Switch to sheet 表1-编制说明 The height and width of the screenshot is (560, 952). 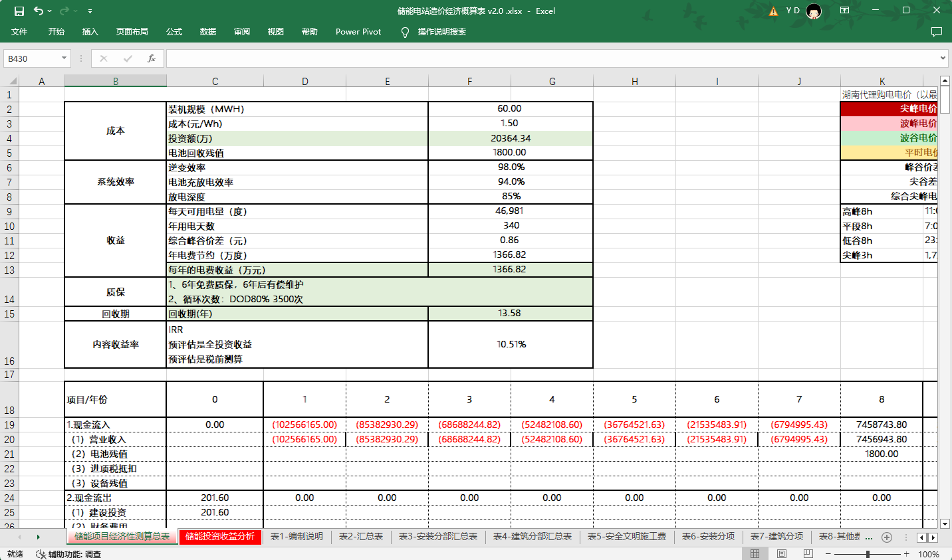[x=297, y=537]
